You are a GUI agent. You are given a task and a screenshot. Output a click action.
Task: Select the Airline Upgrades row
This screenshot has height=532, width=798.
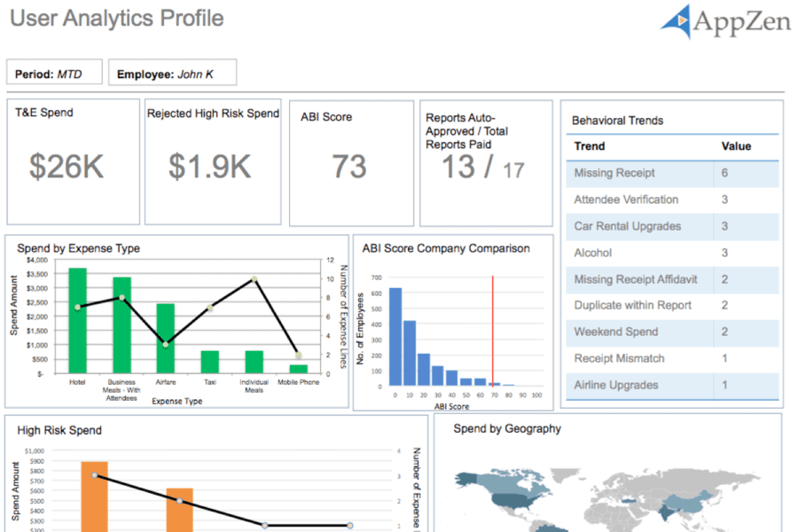point(672,386)
